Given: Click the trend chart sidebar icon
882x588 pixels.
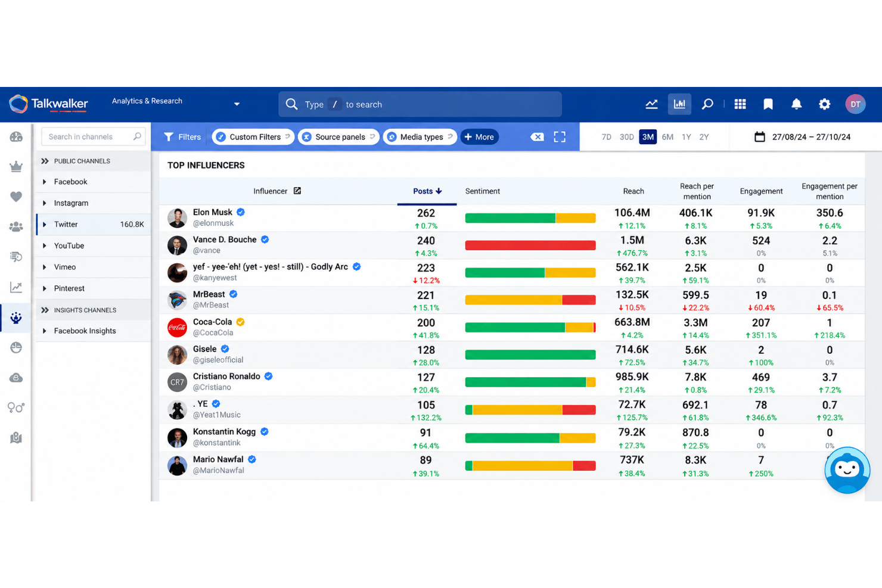Looking at the screenshot, I should [16, 287].
